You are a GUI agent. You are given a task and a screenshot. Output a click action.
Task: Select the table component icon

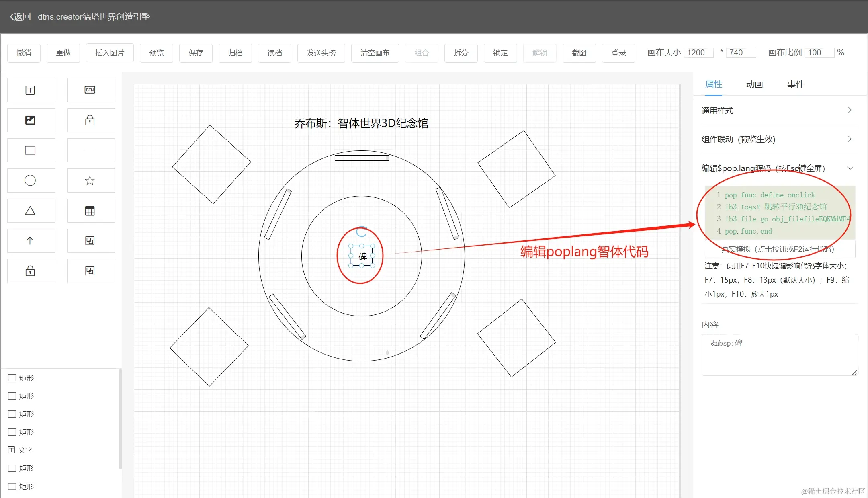(x=90, y=211)
